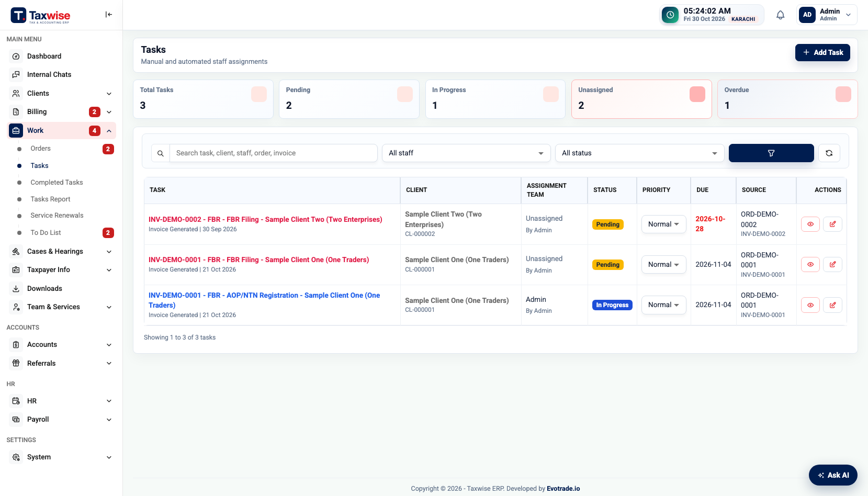
Task: Expand the Clients menu chevron
Action: pos(109,94)
